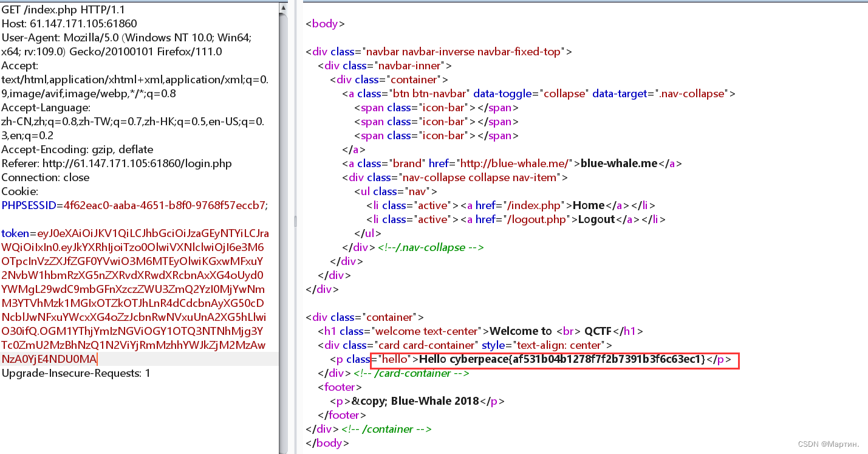Click the brand blue-whale.me anchor line
The height and width of the screenshot is (454, 868).
[512, 163]
